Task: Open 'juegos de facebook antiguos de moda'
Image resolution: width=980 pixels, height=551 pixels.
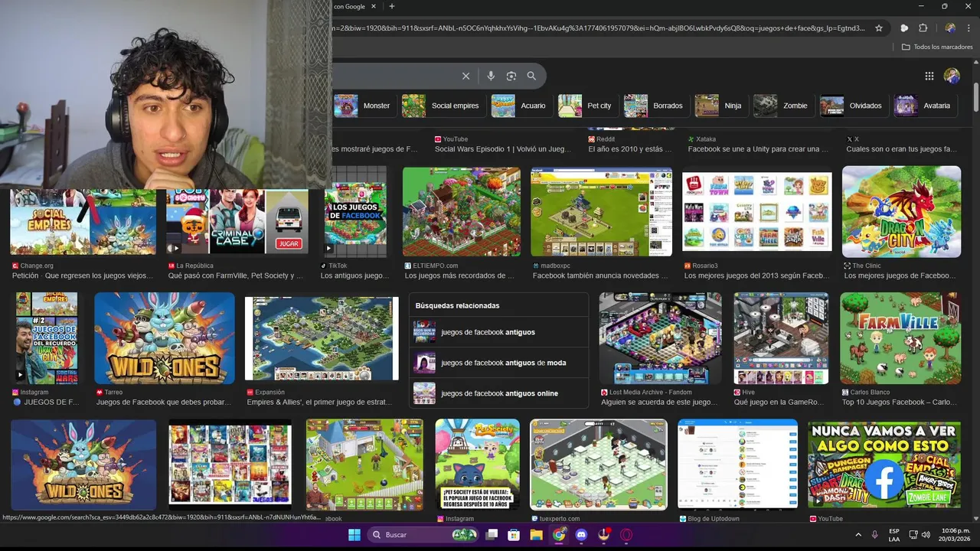Action: pyautogui.click(x=499, y=363)
